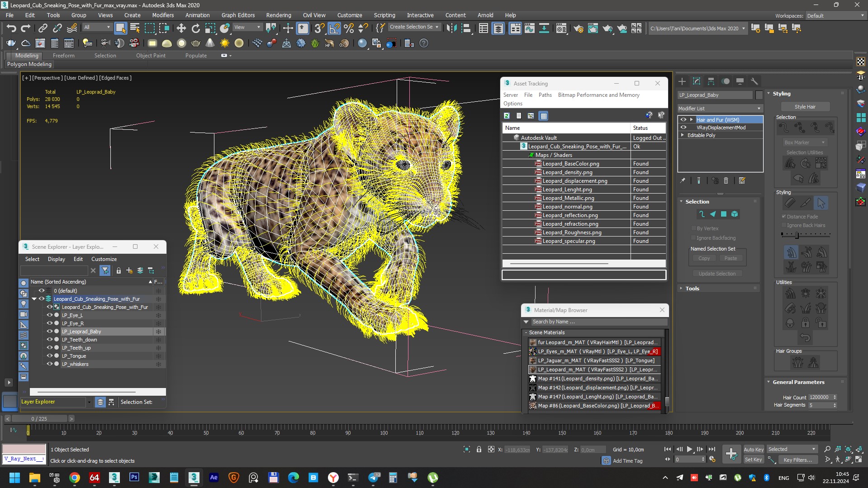
Task: Click the Configure Modifier Sets icon
Action: 742,180
